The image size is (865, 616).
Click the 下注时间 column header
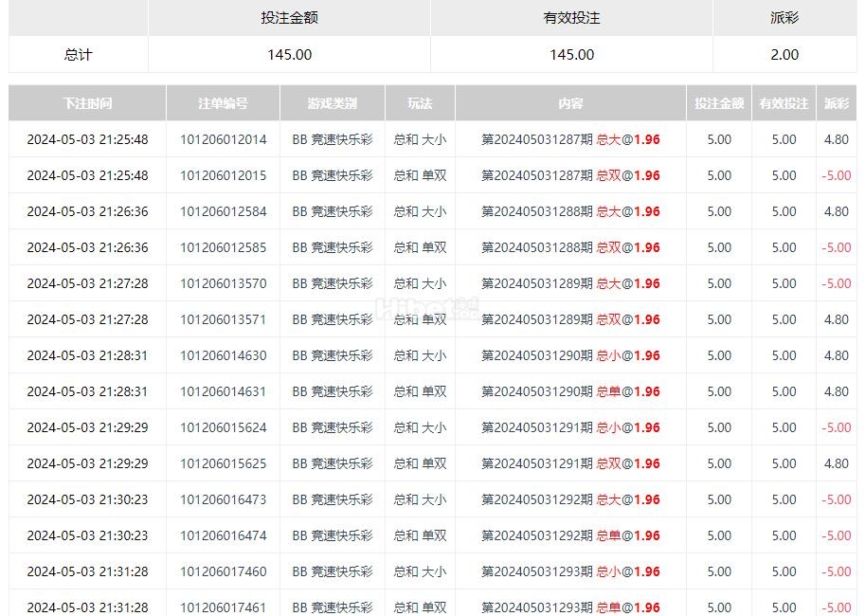coord(87,103)
